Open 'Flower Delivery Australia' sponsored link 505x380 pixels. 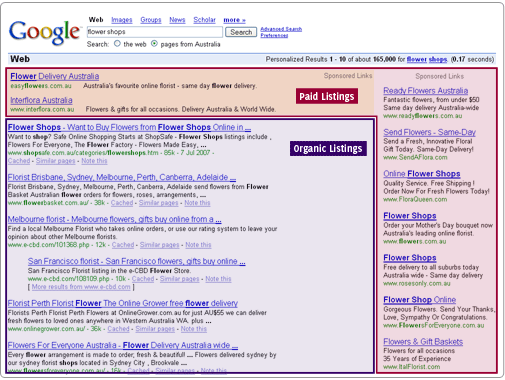coord(55,76)
